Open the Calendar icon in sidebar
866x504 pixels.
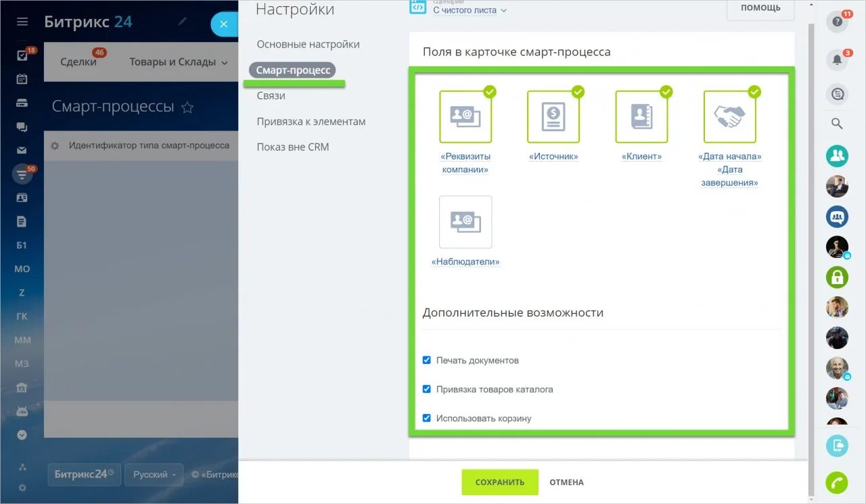click(x=22, y=79)
